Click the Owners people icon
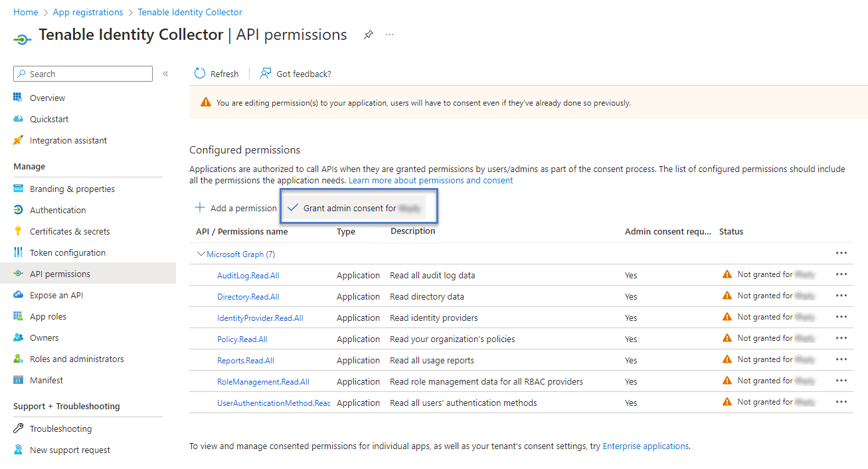 (18, 337)
